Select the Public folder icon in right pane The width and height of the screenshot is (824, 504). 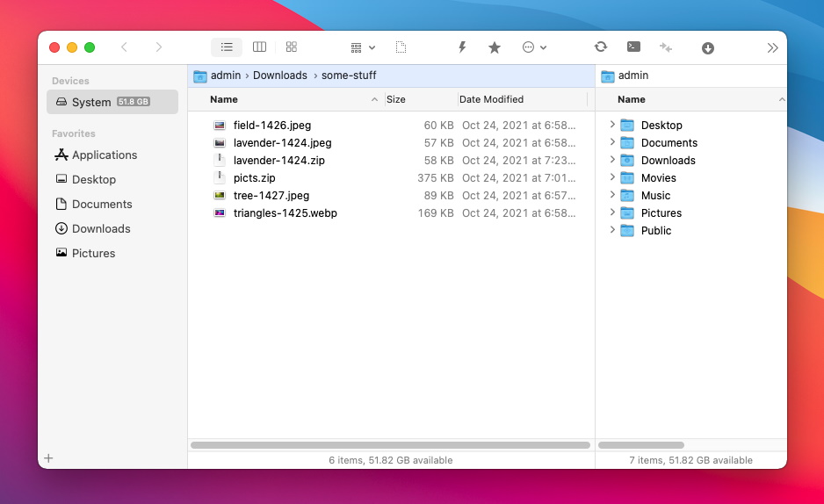point(627,231)
